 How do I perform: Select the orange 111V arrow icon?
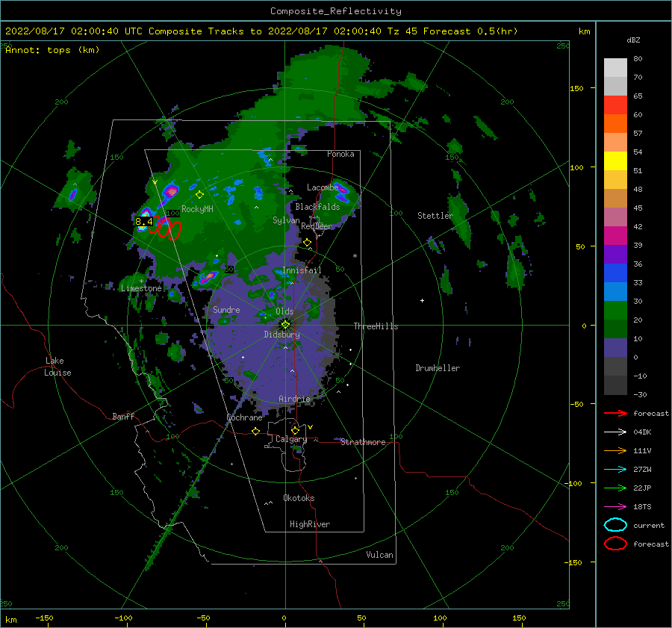click(615, 450)
